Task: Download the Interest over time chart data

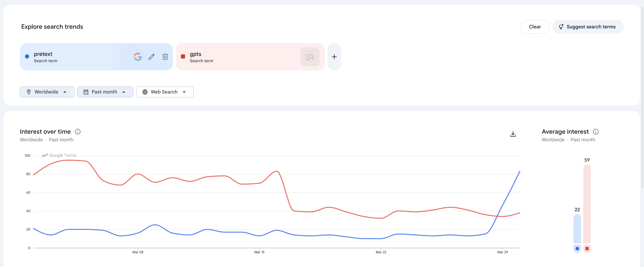Action: 513,134
